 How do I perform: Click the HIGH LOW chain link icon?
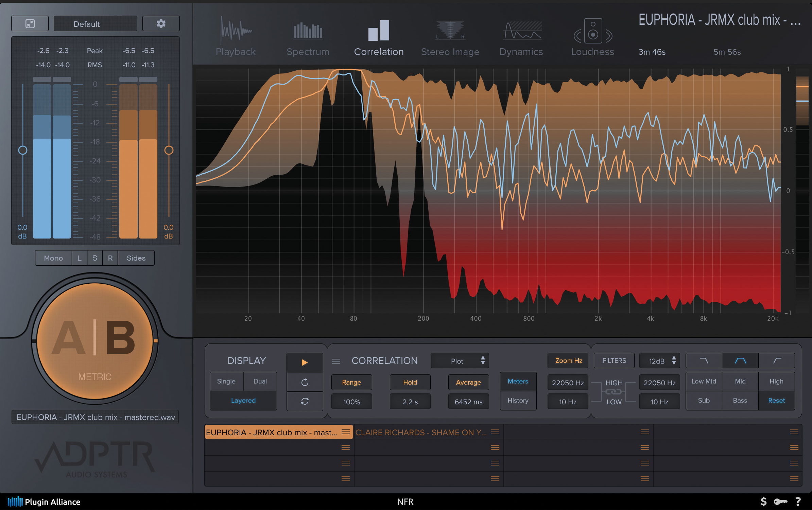[x=614, y=392]
